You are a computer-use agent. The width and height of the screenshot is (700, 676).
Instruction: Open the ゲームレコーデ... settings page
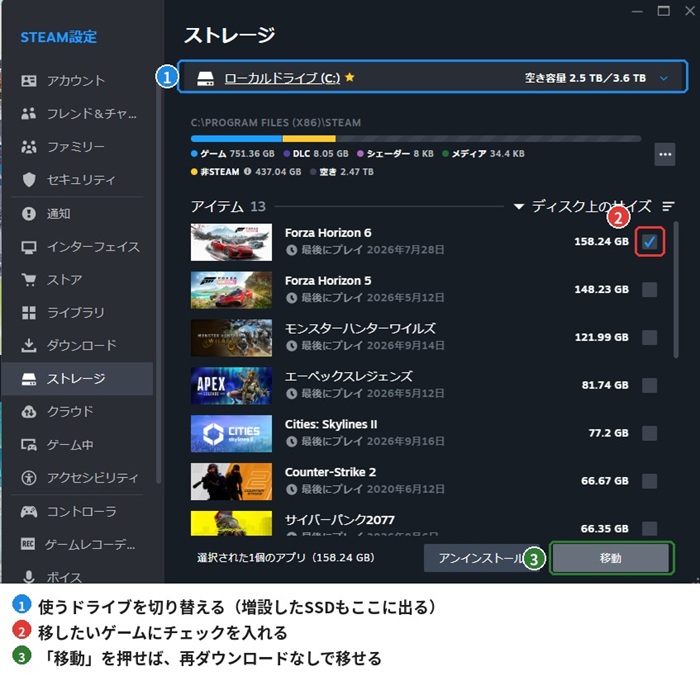[x=77, y=544]
